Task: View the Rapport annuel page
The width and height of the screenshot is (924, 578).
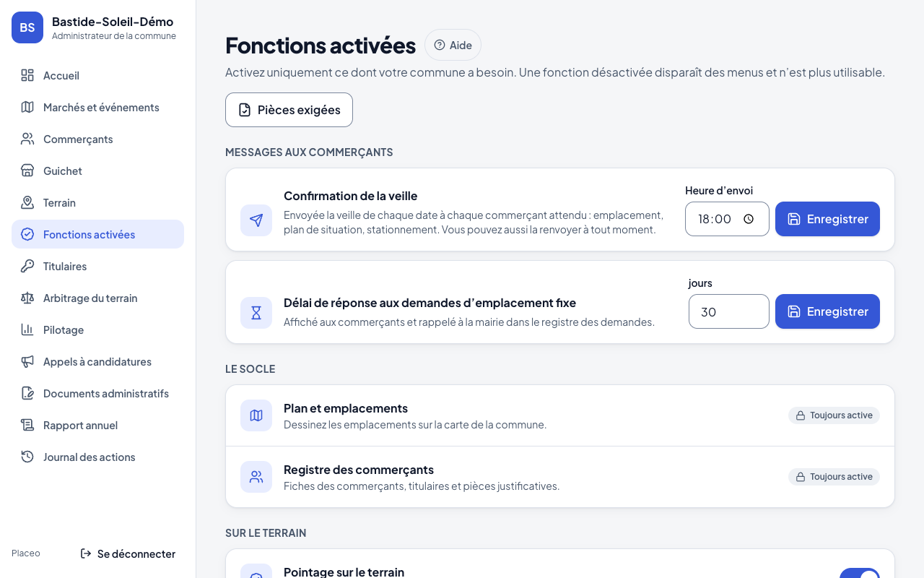Action: 97,425
